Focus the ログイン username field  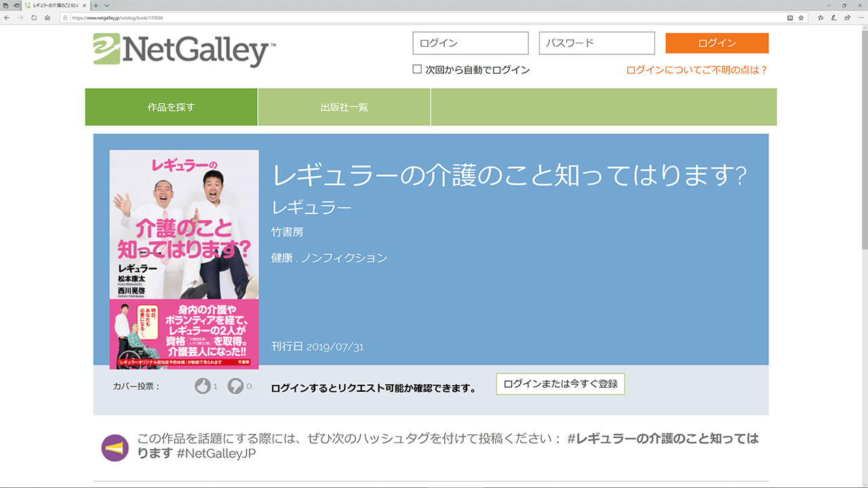pos(471,43)
